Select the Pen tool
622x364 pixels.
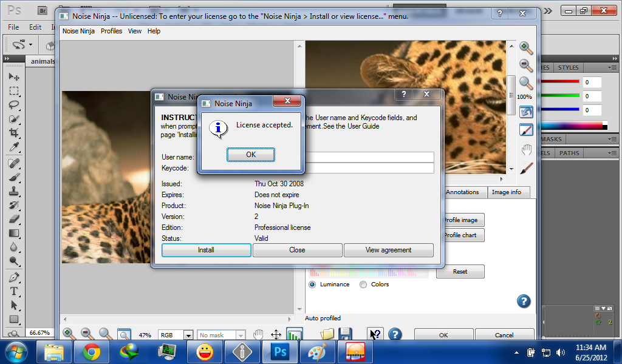pyautogui.click(x=15, y=277)
